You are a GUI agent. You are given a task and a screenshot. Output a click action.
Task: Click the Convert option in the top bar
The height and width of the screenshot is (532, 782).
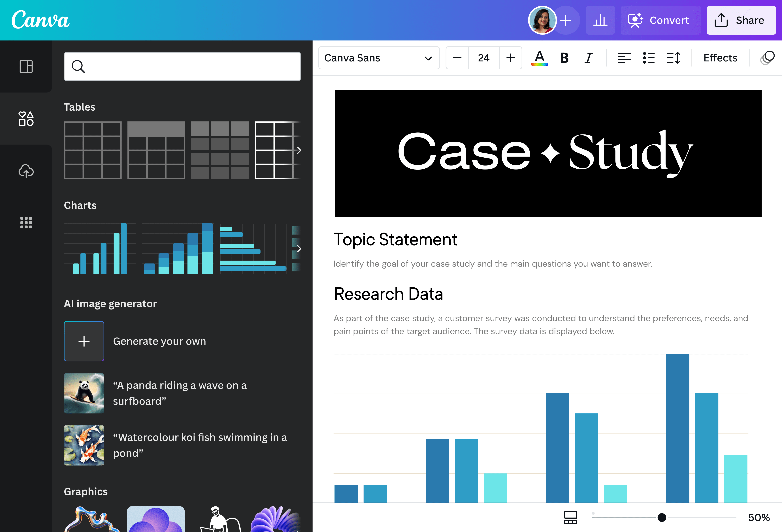660,20
